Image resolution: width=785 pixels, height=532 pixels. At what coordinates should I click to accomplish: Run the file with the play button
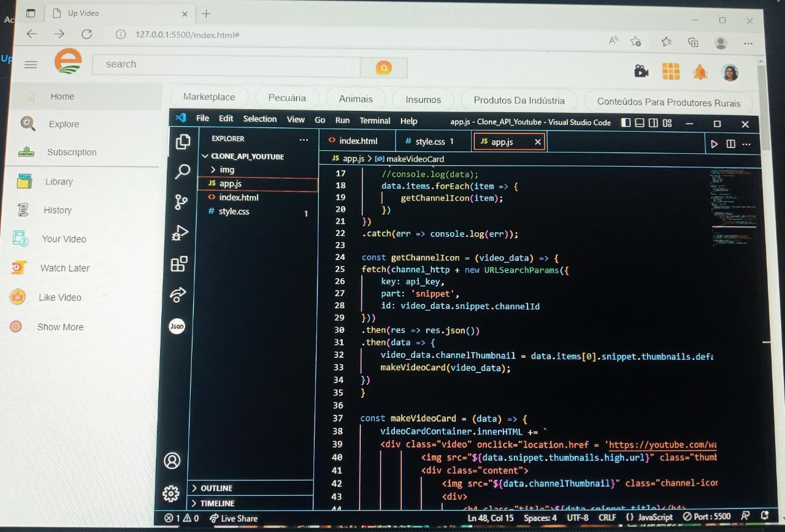click(x=714, y=143)
